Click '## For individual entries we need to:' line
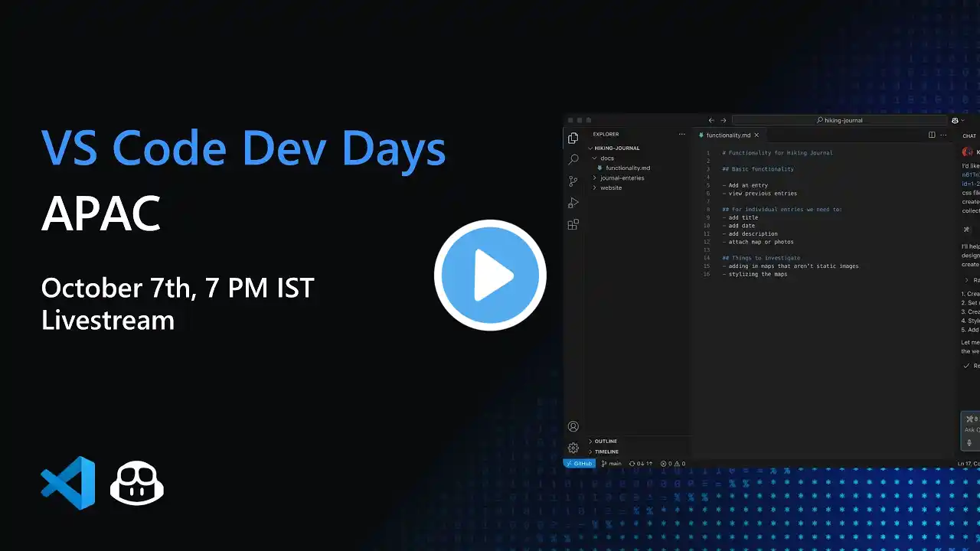 (x=782, y=210)
